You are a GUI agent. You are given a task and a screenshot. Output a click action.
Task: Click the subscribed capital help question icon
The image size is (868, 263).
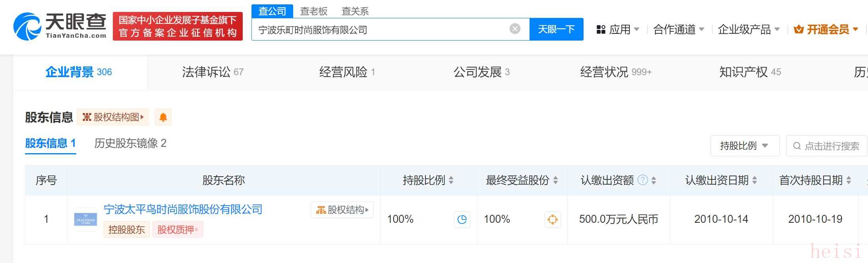point(642,180)
